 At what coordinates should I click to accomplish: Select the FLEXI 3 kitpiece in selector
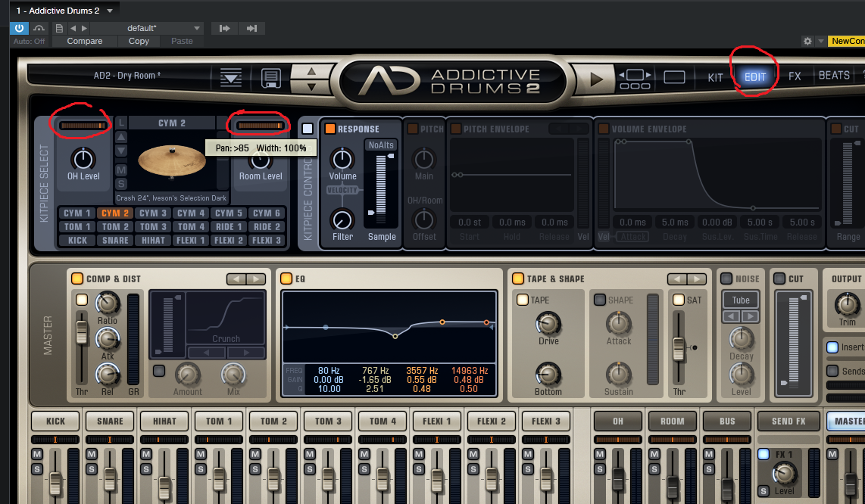coord(267,241)
